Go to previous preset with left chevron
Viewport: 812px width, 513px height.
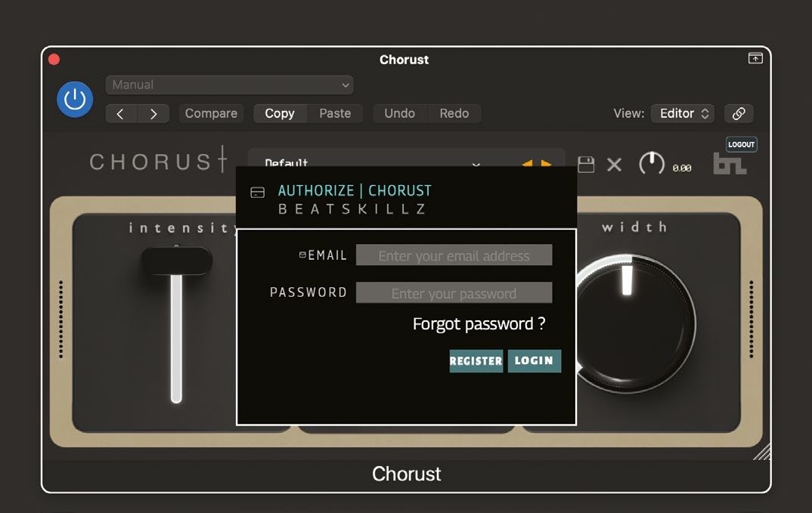[121, 113]
